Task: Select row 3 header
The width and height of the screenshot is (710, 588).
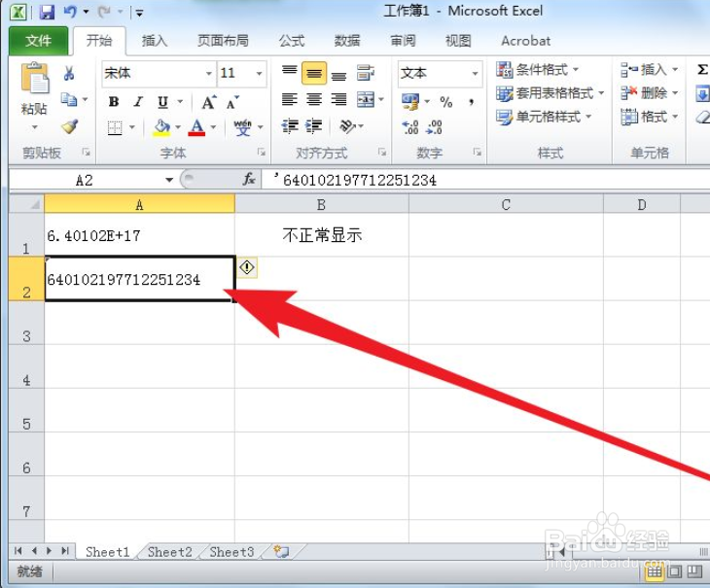Action: 26,323
